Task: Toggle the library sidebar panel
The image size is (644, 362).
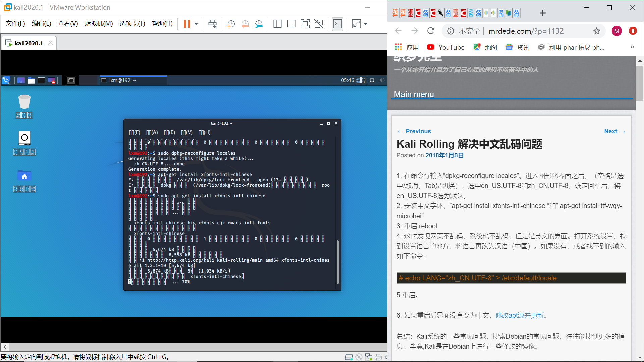Action: (x=277, y=24)
